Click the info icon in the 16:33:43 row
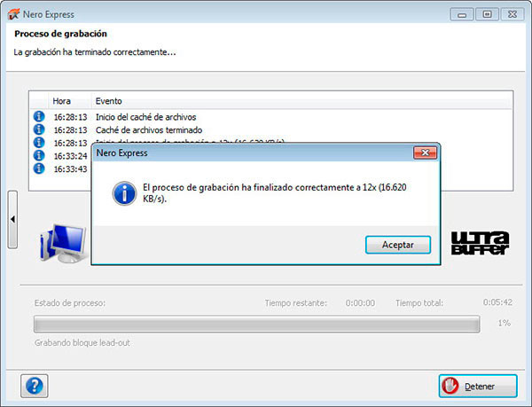This screenshot has height=407, width=532. 39,168
